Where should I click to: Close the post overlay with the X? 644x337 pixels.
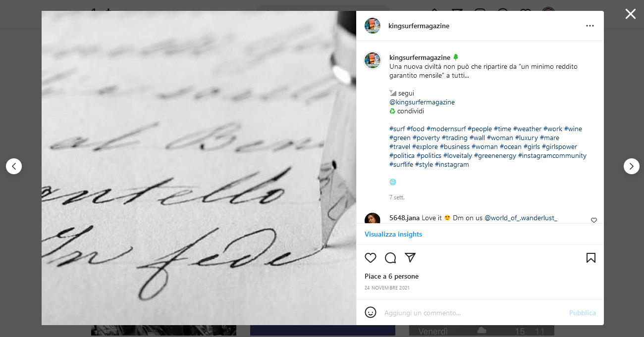pos(631,14)
